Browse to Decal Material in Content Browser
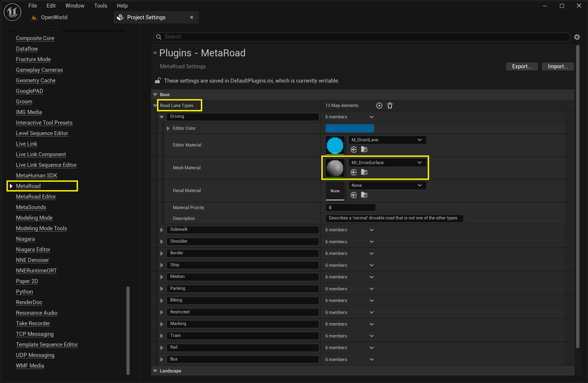This screenshot has width=588, height=383. coord(364,195)
